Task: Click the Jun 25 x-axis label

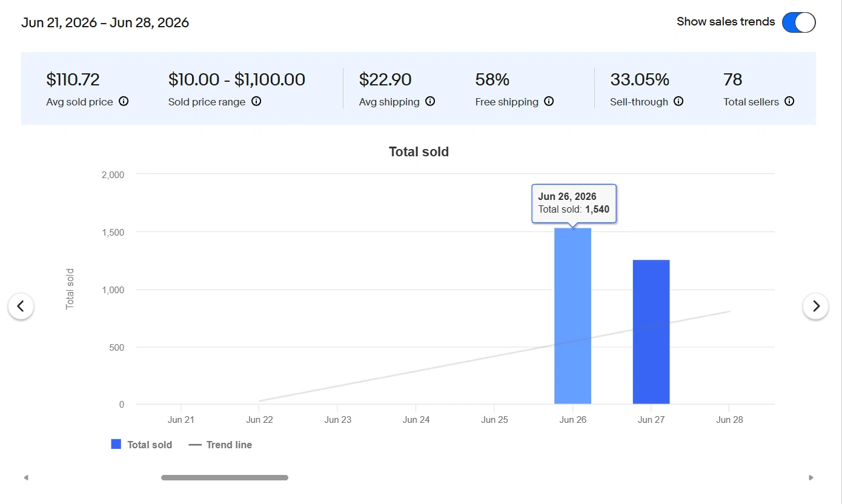Action: point(494,419)
